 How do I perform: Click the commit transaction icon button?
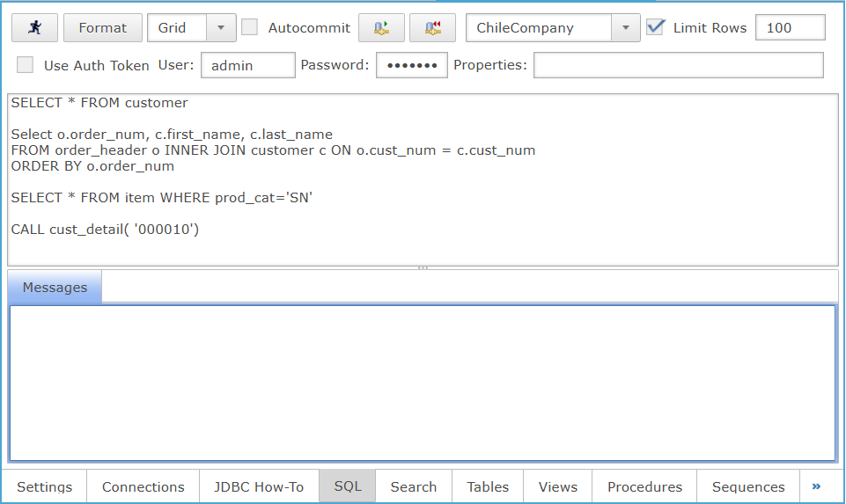[x=381, y=28]
